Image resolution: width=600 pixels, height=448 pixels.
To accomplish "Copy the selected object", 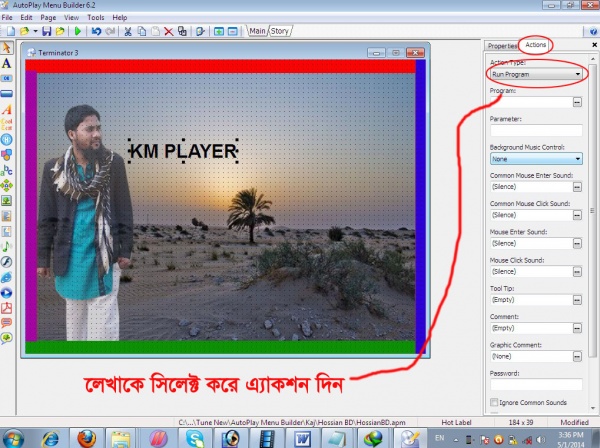I will pos(142,31).
